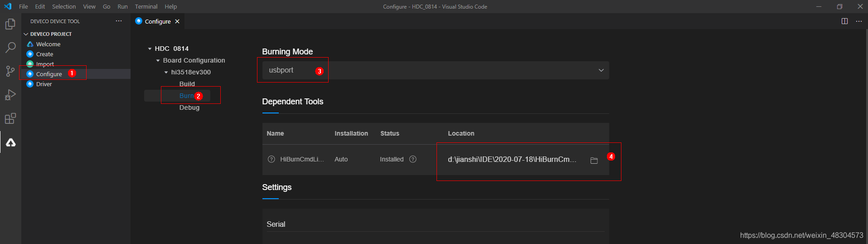Open editor more actions ellipsis
868x244 pixels.
858,21
